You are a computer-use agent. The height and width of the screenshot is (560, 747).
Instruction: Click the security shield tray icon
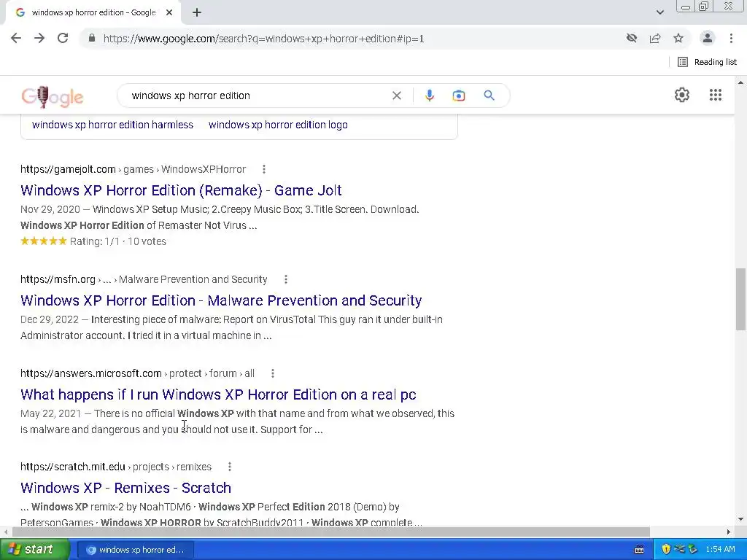[x=666, y=550]
